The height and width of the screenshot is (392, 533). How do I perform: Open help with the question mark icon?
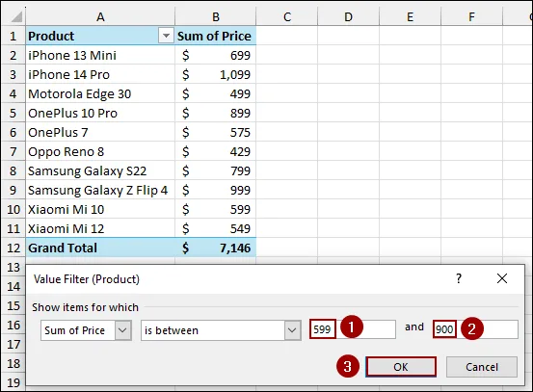(459, 278)
